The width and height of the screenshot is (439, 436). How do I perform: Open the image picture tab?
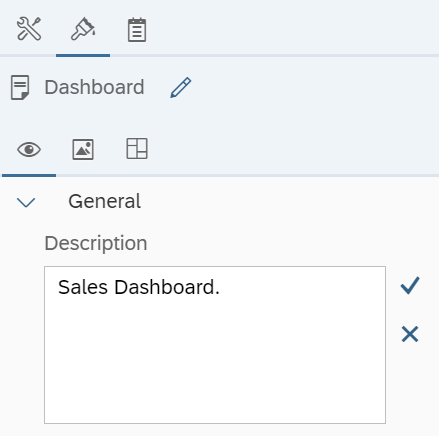(83, 149)
